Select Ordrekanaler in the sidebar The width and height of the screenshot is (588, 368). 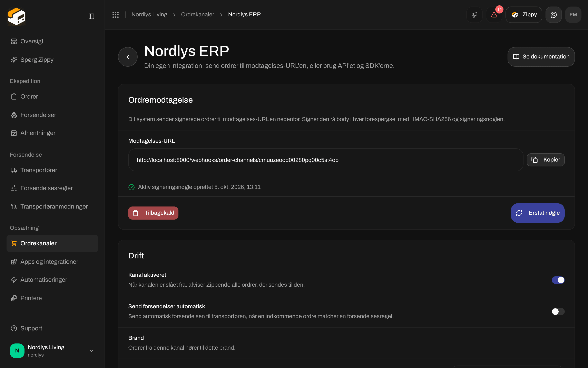52,243
